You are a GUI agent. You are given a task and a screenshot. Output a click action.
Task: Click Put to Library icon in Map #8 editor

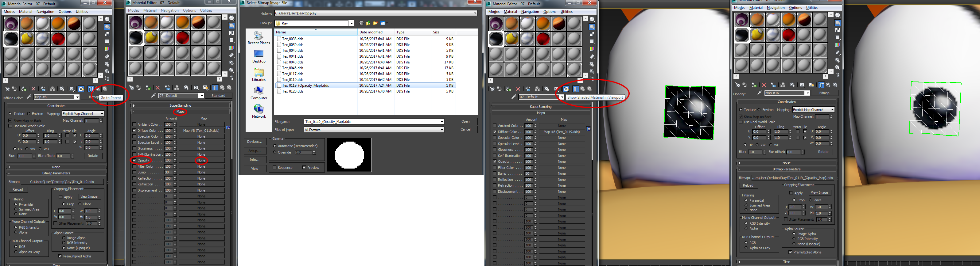62,89
